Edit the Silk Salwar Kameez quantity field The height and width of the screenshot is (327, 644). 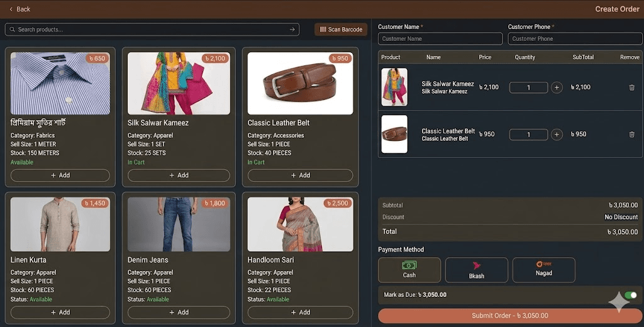(528, 87)
